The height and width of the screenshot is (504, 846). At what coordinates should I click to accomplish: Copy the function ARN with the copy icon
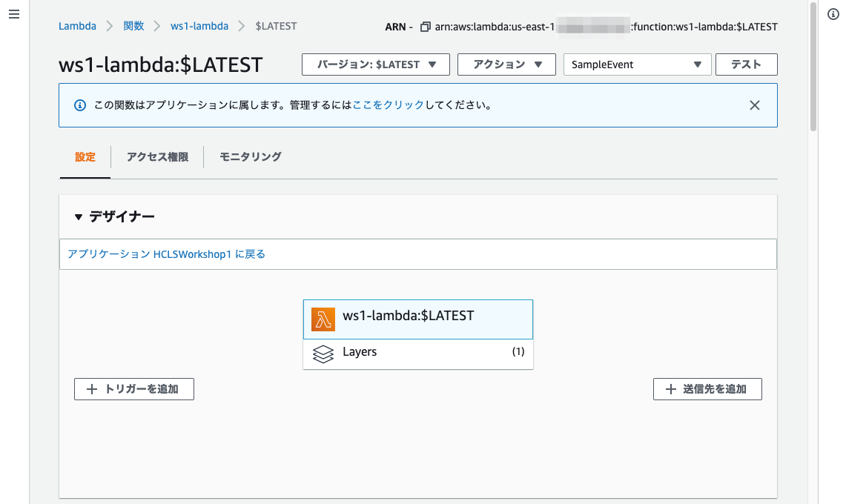point(425,27)
